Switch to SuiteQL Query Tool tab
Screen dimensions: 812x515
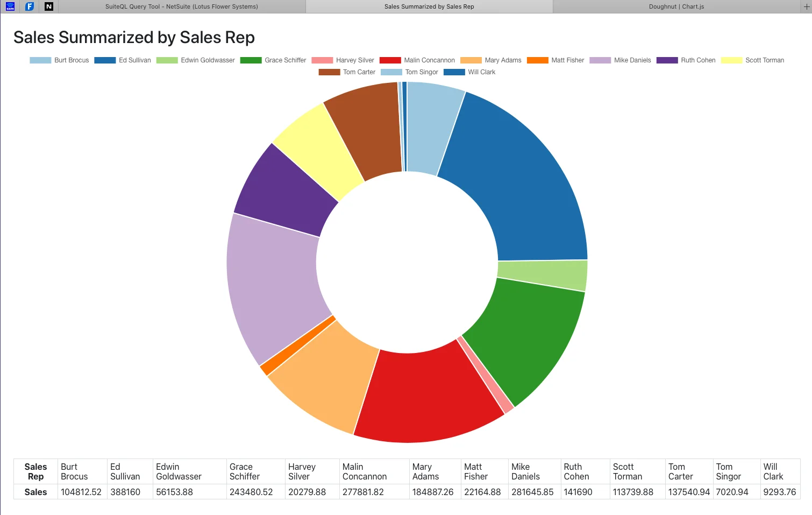[x=182, y=6]
